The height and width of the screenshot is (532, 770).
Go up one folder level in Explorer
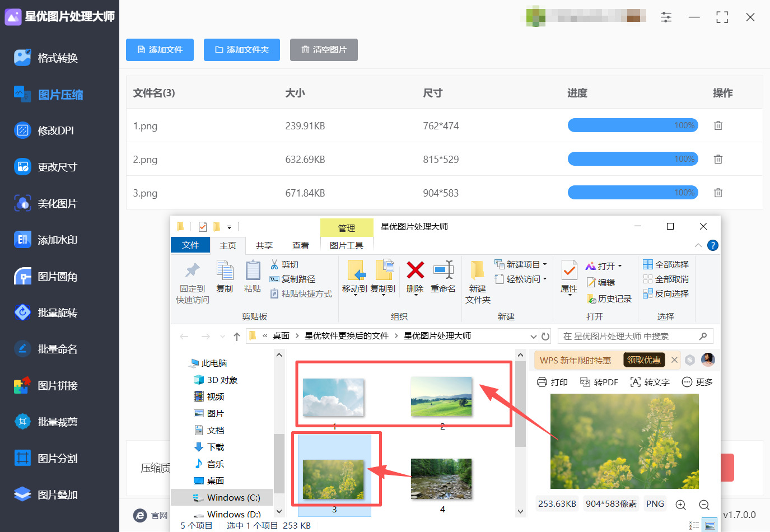click(237, 337)
